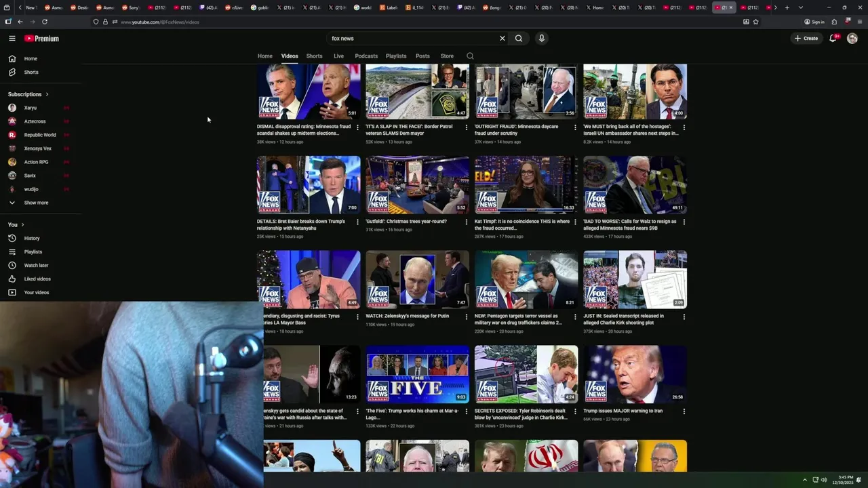Open options for Trump Iran warning video

tap(684, 411)
